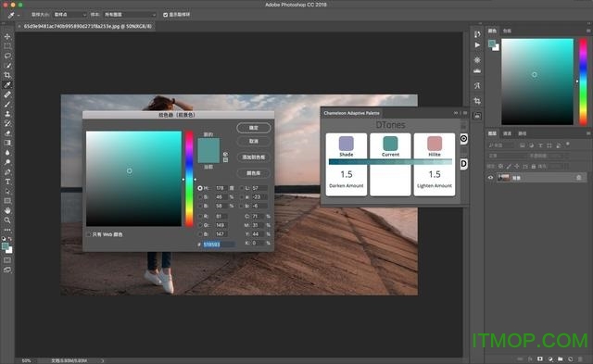Click the lock icon on the background layer
This screenshot has height=364, width=593.
(x=578, y=178)
